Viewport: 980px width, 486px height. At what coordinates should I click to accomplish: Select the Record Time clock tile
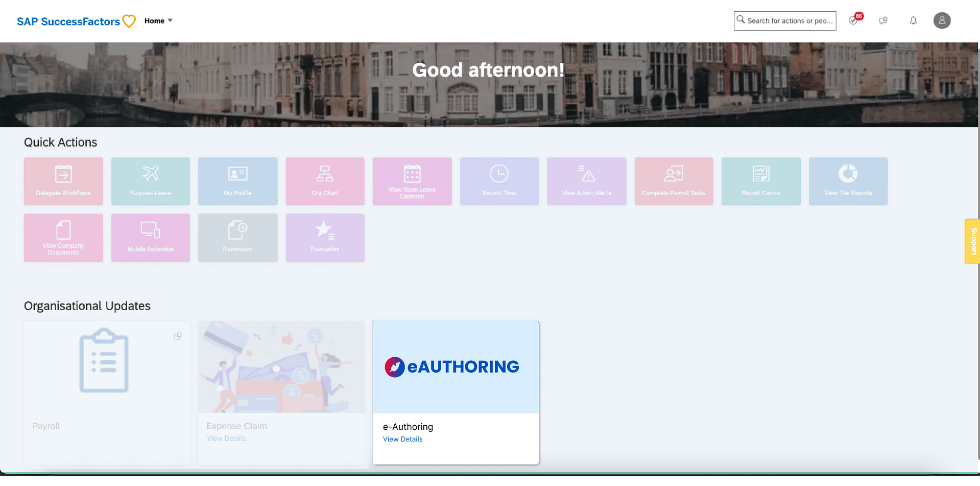tap(499, 181)
